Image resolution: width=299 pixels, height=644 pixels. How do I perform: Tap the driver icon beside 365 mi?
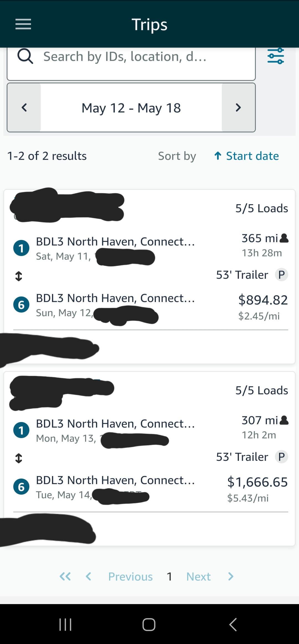point(284,238)
